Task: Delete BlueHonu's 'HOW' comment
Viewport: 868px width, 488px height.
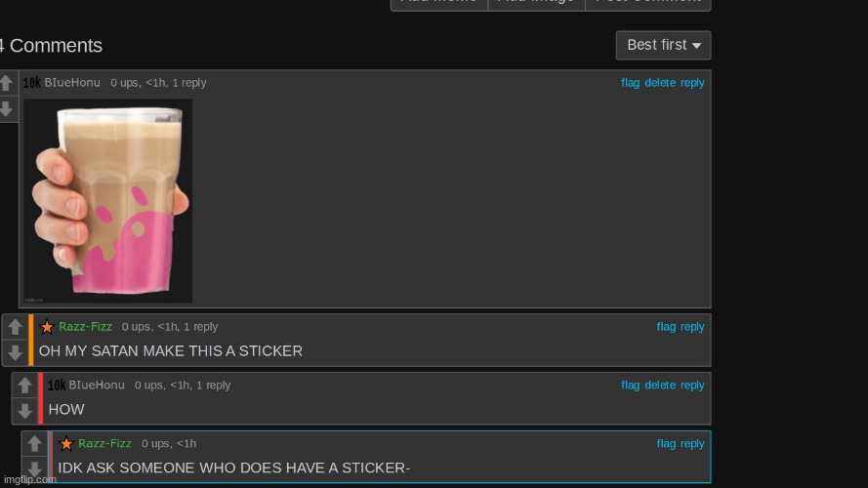Action: tap(660, 386)
